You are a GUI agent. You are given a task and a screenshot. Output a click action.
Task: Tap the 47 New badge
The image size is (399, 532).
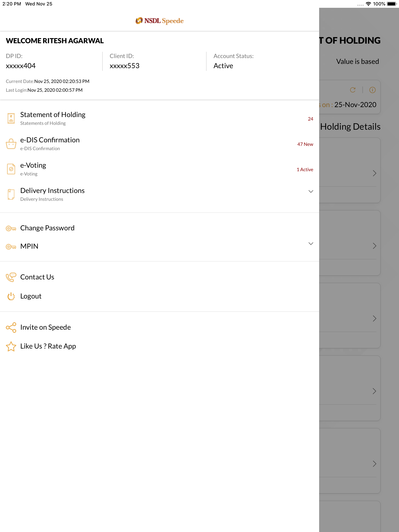click(x=305, y=144)
